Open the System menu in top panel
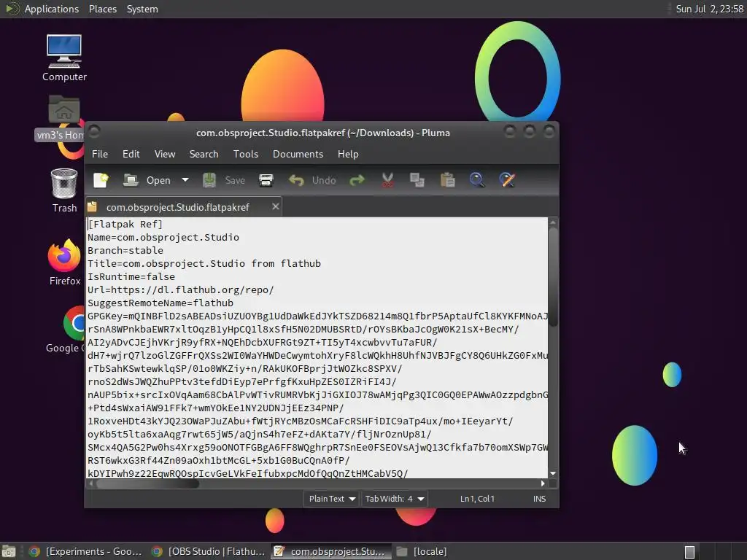The image size is (747, 560). [x=142, y=9]
